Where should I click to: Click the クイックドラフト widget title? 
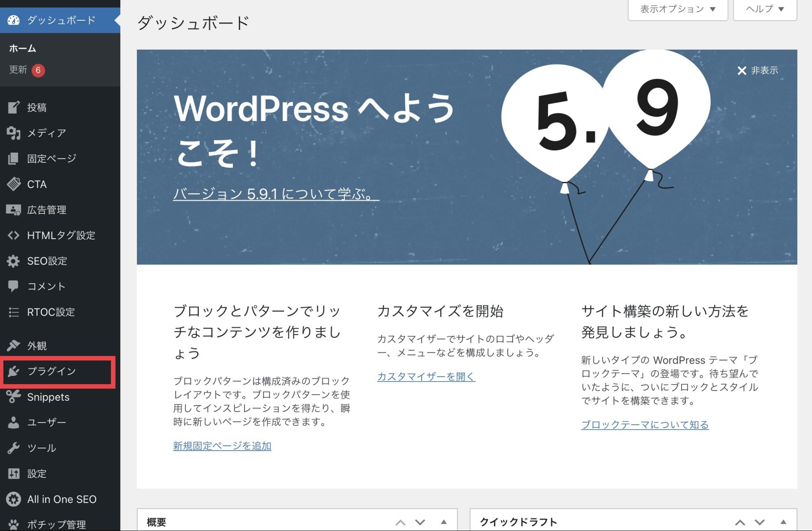click(x=518, y=522)
